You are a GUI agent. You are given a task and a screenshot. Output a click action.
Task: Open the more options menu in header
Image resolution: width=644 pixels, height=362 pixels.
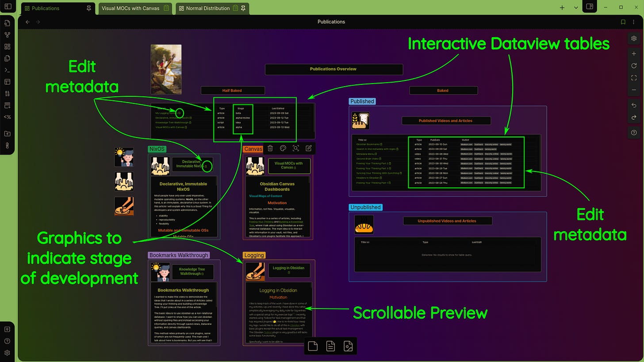coord(633,22)
